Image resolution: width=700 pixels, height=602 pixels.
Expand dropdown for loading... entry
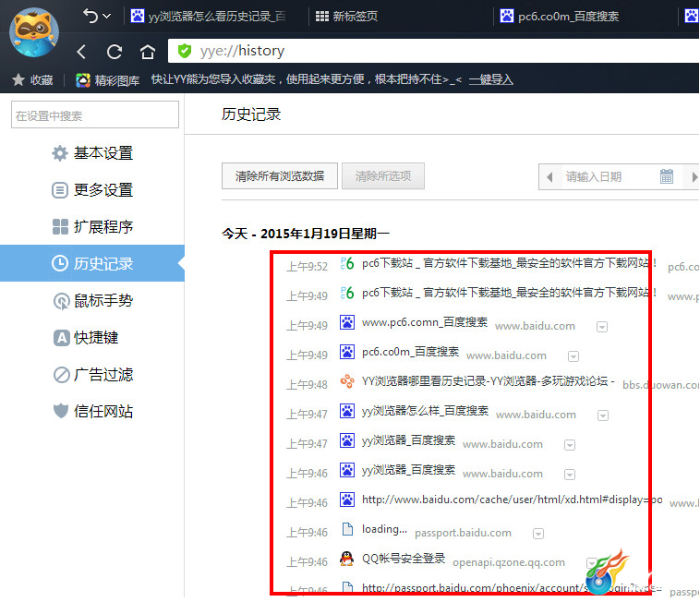point(538,535)
